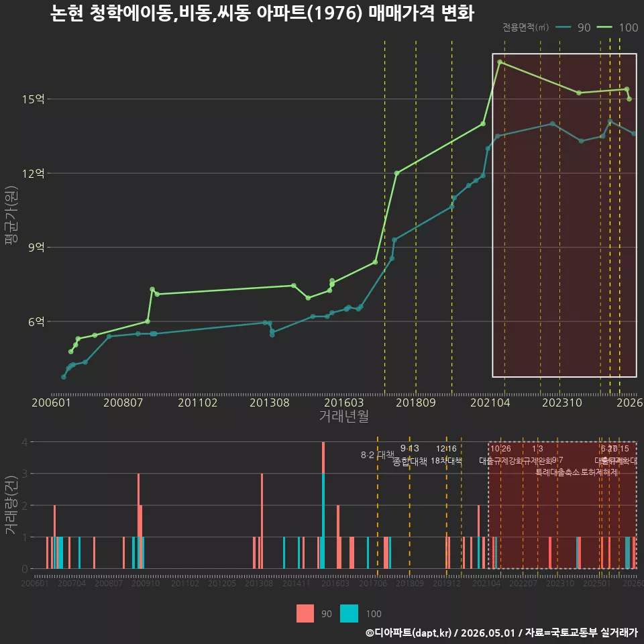Click the first teal line data point

point(64,376)
